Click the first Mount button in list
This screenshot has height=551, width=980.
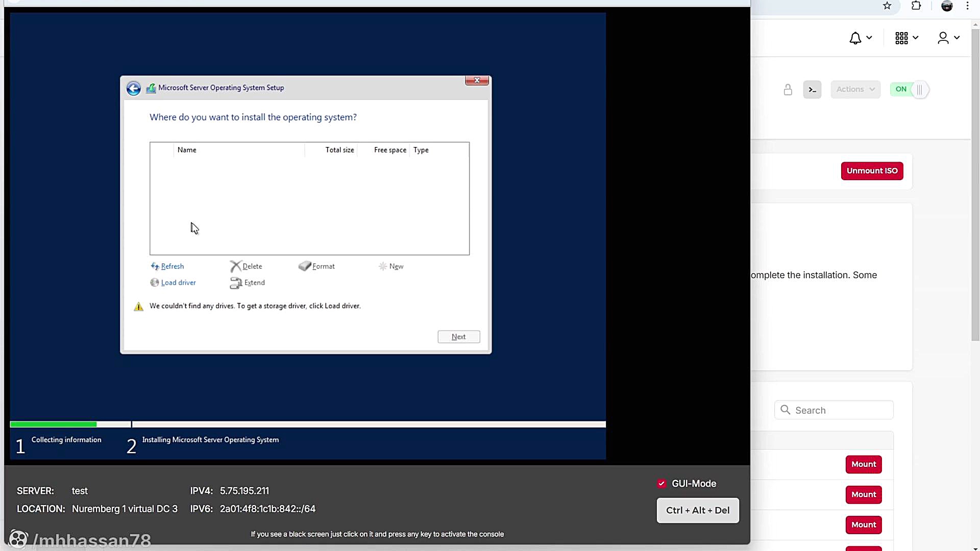click(x=864, y=464)
